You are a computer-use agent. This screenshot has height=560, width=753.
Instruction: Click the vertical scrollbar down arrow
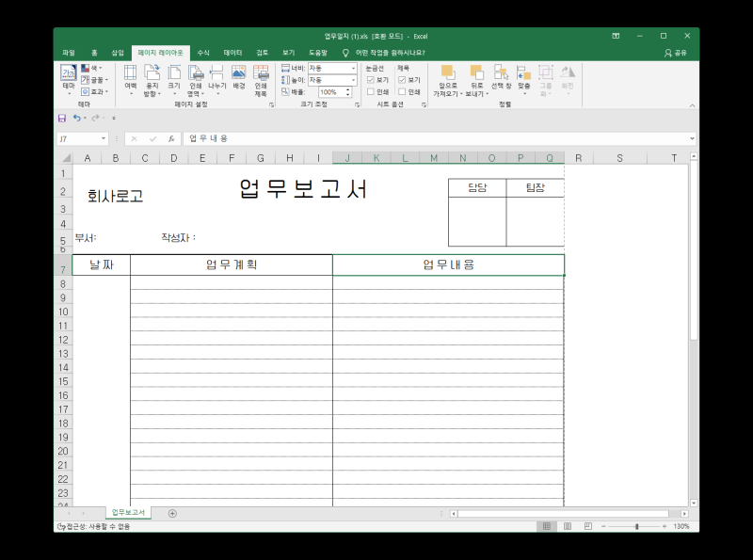tap(694, 503)
